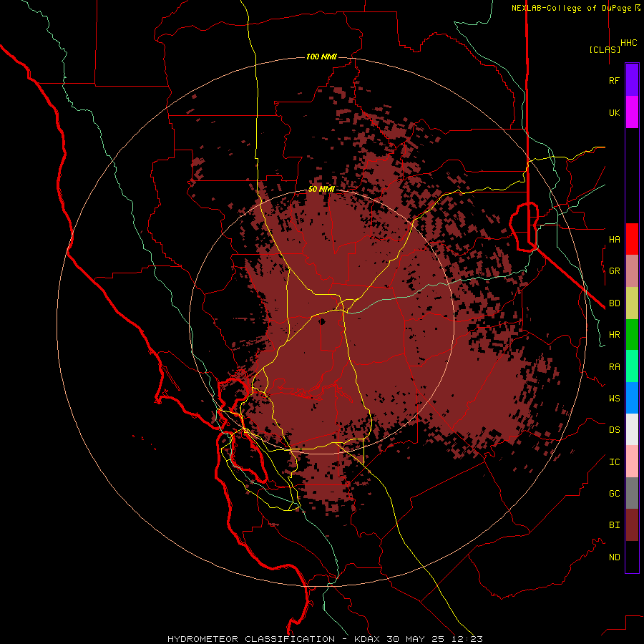Pick the RA mint-green legend swatch
The height and width of the screenshot is (644, 644).
click(x=632, y=366)
